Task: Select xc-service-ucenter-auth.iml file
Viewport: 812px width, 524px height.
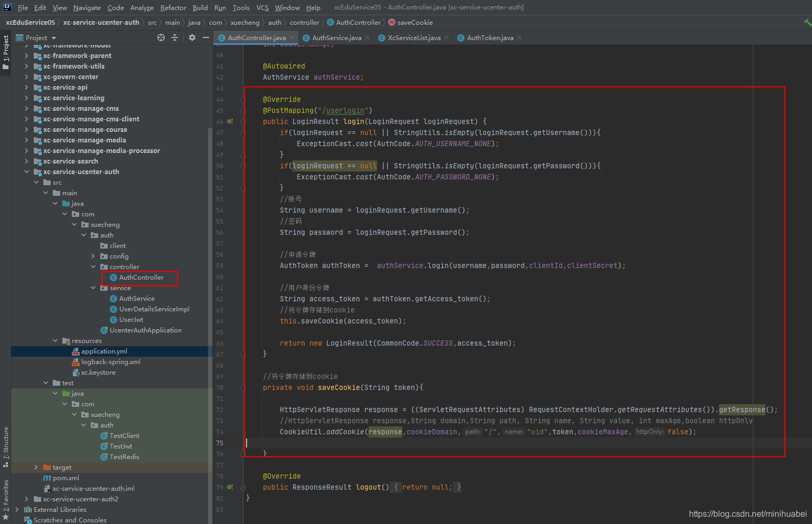Action: [x=93, y=488]
